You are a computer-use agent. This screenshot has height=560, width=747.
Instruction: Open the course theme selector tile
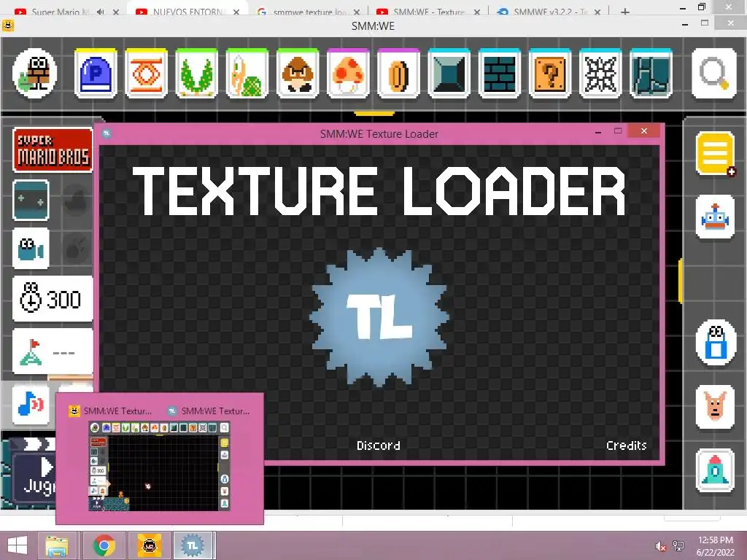click(x=31, y=200)
